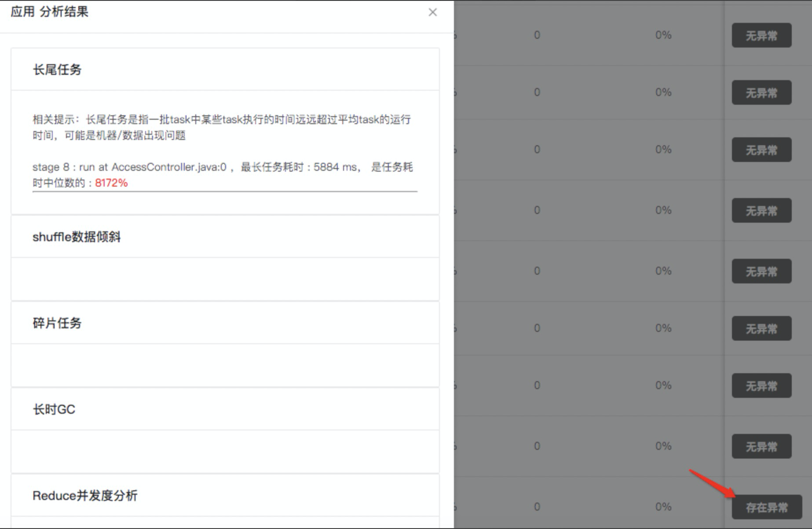Click the stage 8 AccessController.java text

[x=223, y=175]
